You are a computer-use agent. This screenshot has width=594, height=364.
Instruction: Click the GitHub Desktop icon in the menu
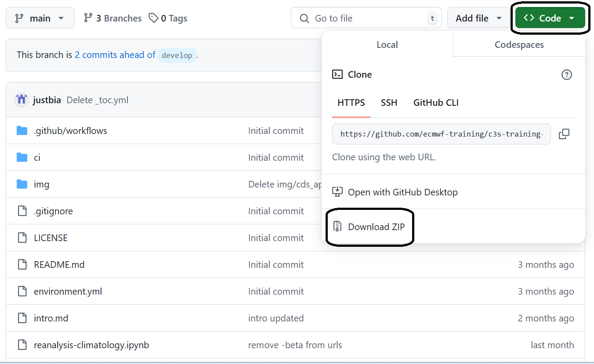point(337,192)
